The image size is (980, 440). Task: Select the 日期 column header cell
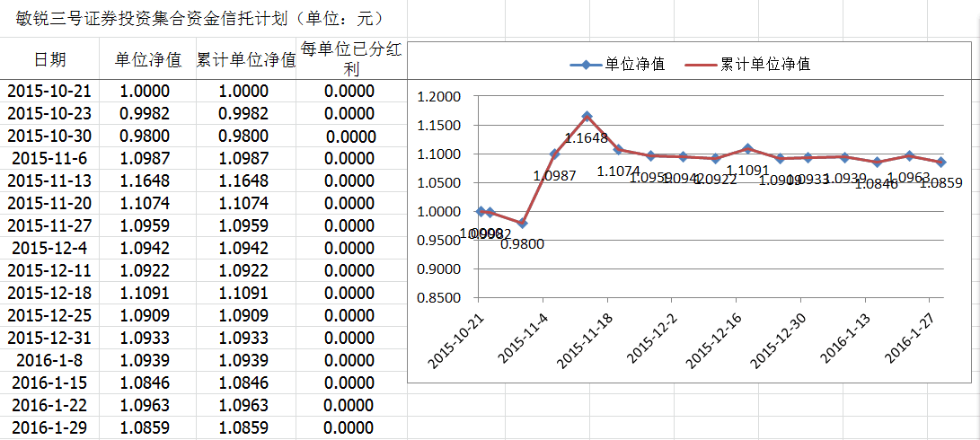pos(49,59)
